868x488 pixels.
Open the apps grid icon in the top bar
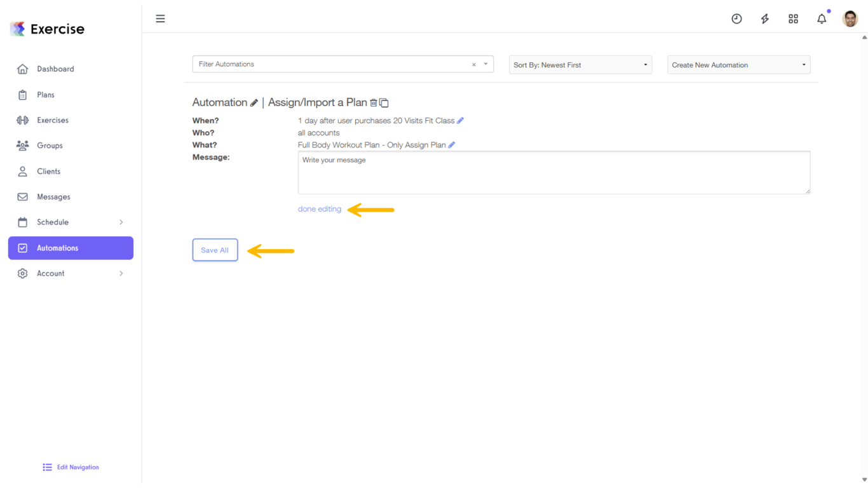coord(793,18)
